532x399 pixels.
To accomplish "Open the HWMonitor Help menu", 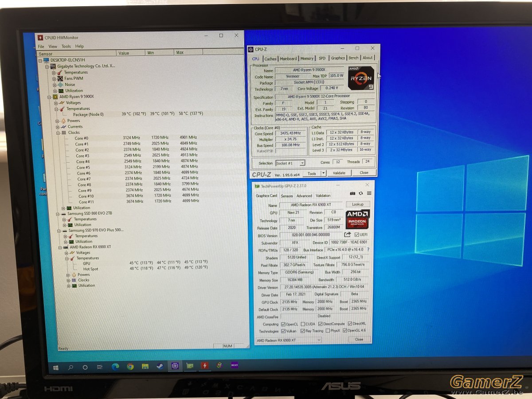I will tap(79, 46).
